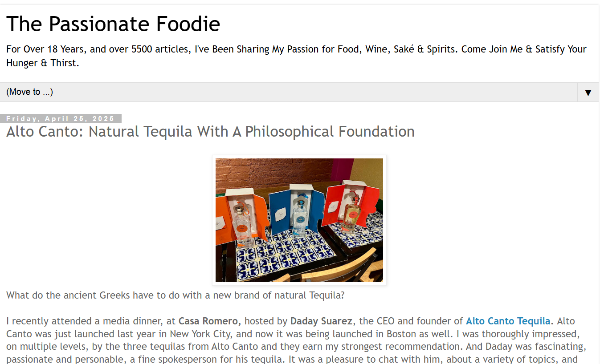Viewport: 600px width, 364px height.
Task: Click the dropdown arrow on the navigation bar
Action: click(x=588, y=93)
